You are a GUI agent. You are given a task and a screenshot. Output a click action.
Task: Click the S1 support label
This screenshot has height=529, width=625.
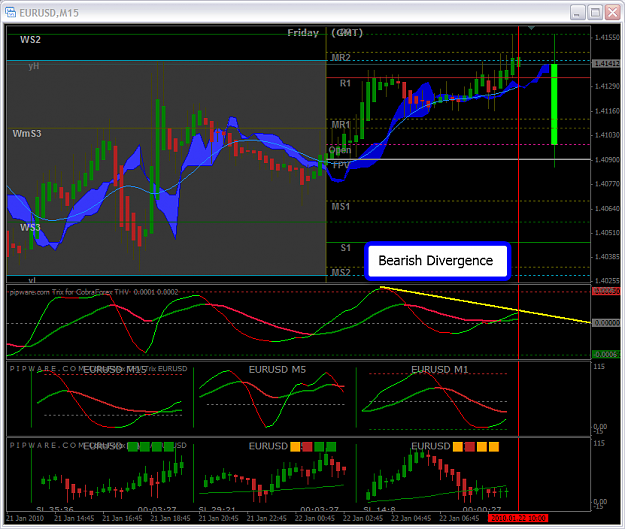(346, 248)
